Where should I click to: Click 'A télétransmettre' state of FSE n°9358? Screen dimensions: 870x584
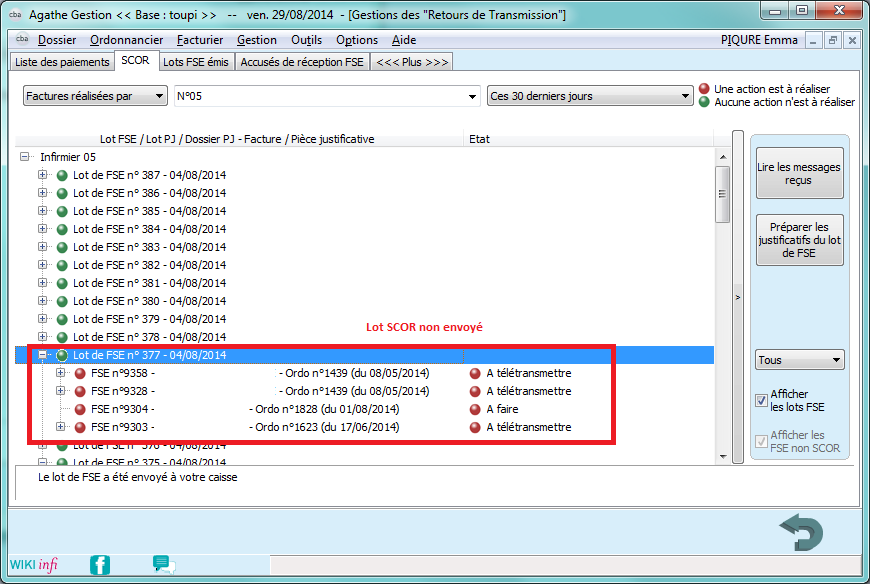pos(529,373)
